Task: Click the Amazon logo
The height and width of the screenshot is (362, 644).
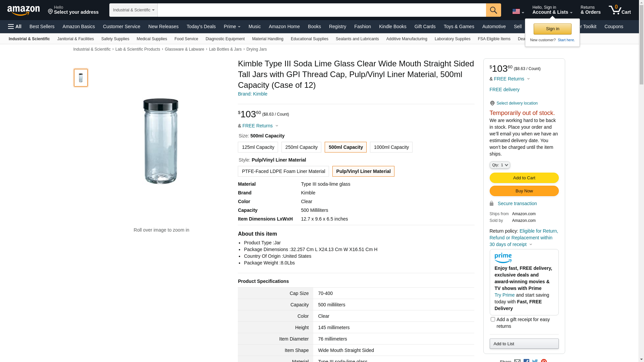Action: pos(23,11)
